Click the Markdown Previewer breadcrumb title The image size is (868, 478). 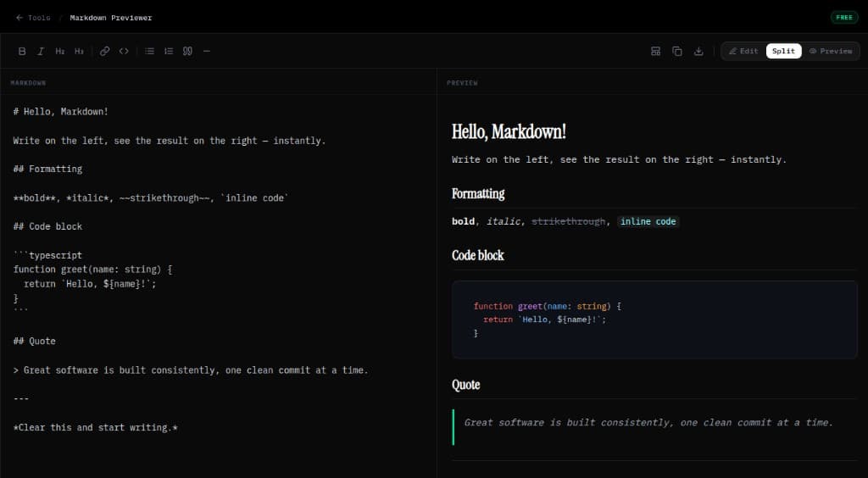click(111, 18)
